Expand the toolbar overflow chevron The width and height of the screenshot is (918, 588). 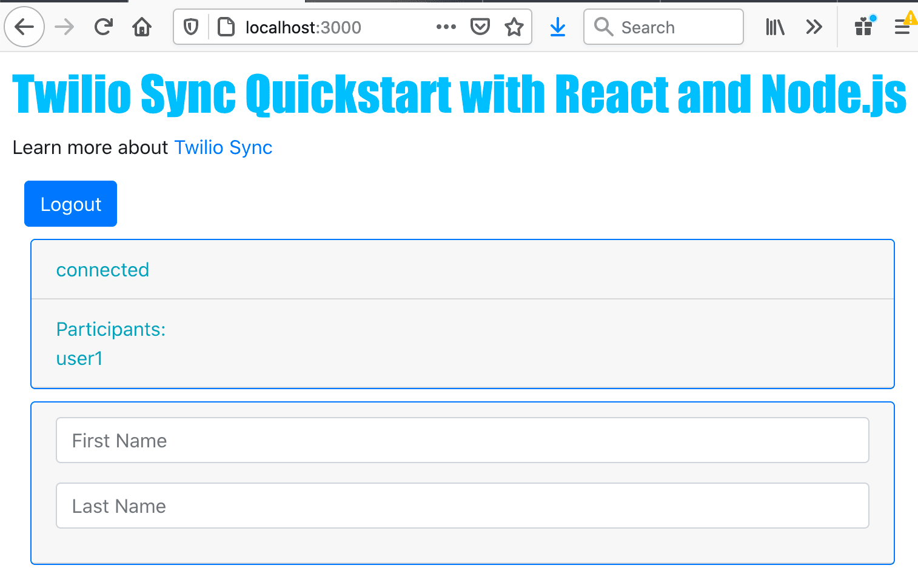click(x=814, y=27)
